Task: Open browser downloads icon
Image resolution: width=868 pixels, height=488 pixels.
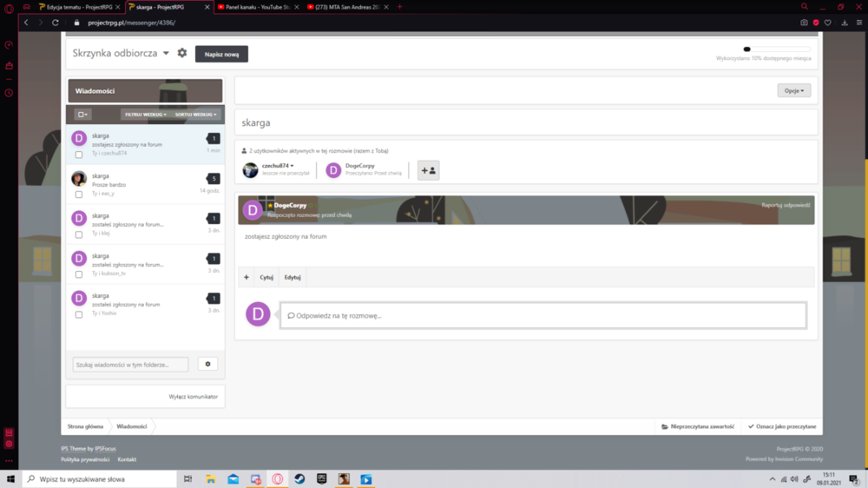Action: 845,23
